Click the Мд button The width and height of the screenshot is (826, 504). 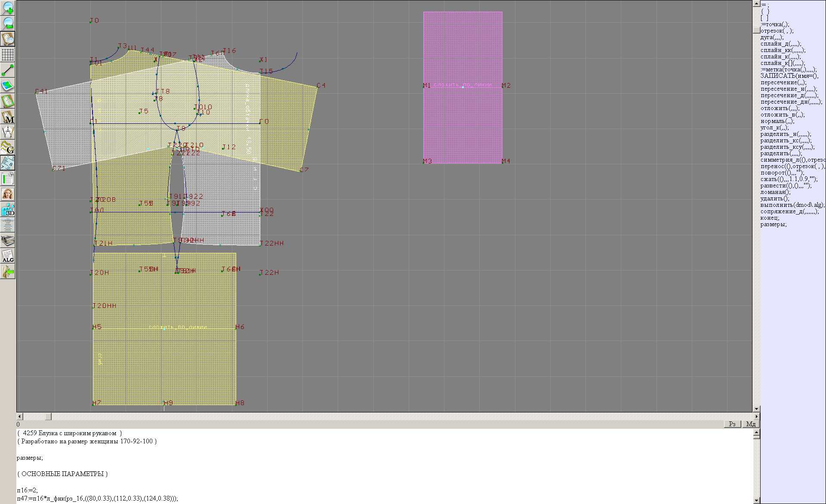tap(751, 424)
